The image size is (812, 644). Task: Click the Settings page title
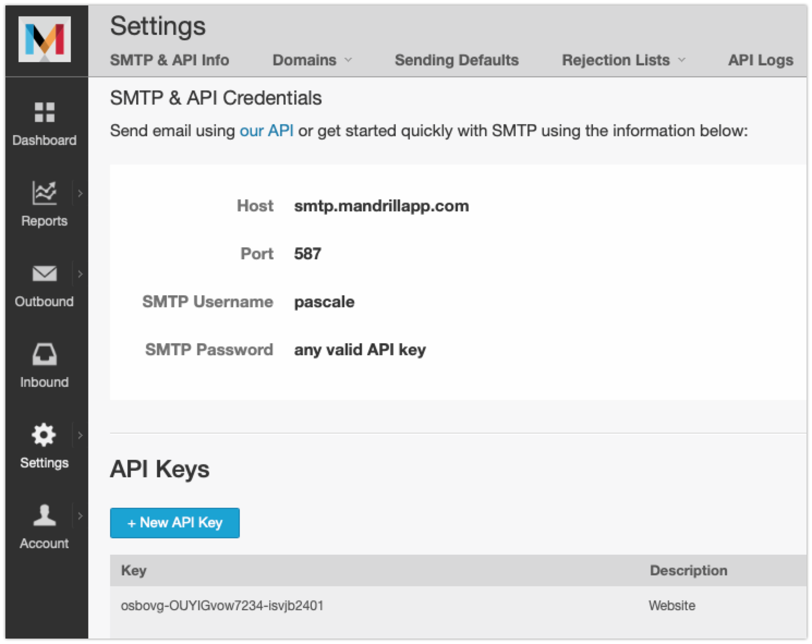click(158, 26)
